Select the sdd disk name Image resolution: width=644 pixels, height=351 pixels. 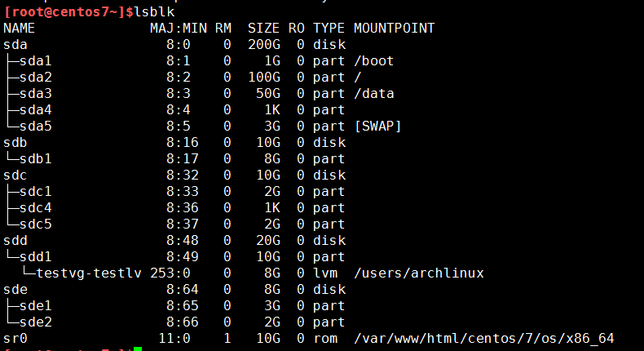click(15, 240)
